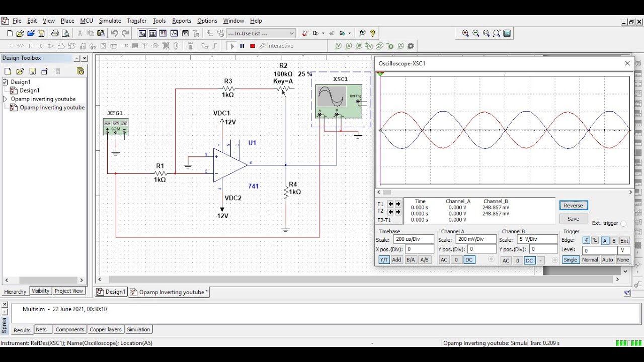The image size is (644, 362).
Task: Open the Grapher view icon
Action: pyautogui.click(x=174, y=33)
